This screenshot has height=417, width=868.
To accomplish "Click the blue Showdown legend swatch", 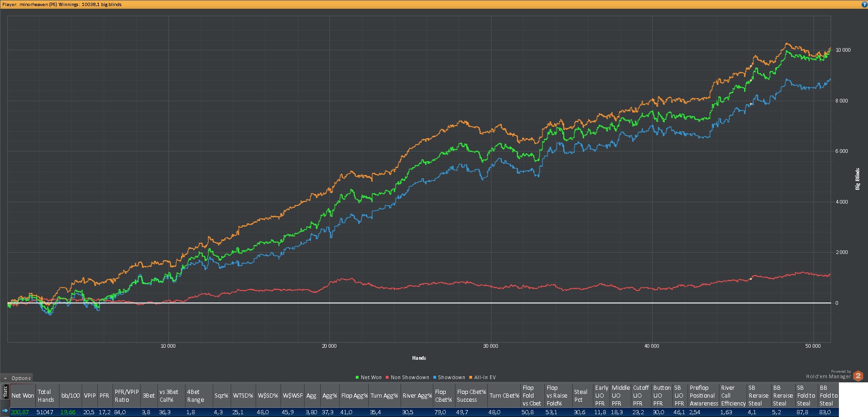I will [x=434, y=377].
